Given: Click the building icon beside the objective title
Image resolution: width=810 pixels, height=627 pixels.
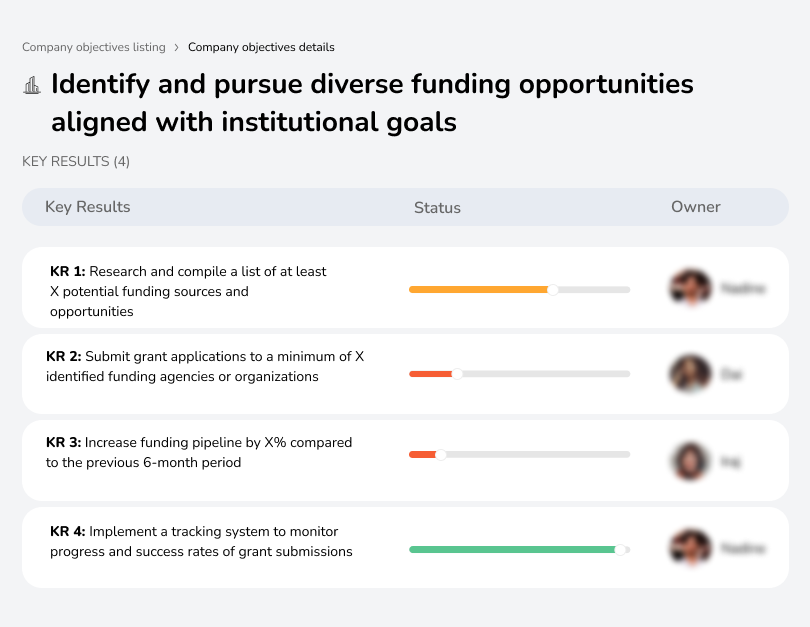Looking at the screenshot, I should [32, 85].
